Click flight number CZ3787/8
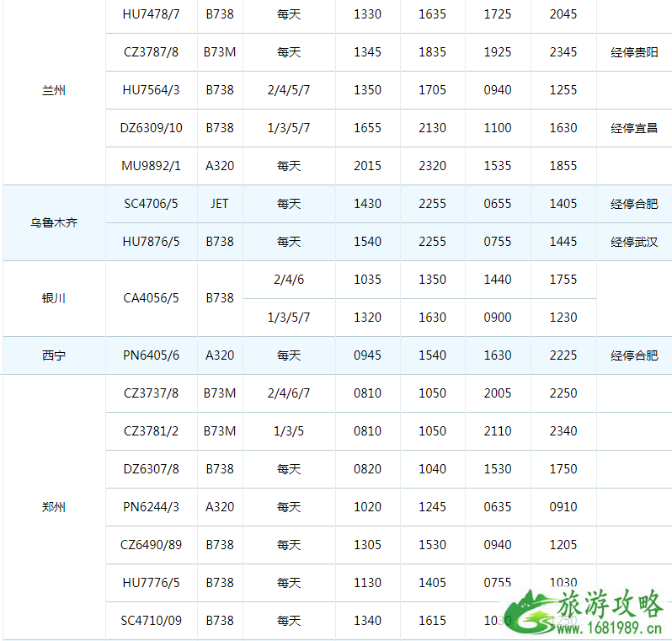 (x=151, y=52)
